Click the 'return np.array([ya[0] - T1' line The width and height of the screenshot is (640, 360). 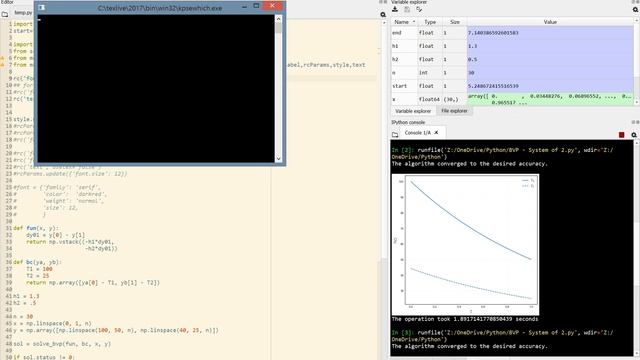[93, 283]
